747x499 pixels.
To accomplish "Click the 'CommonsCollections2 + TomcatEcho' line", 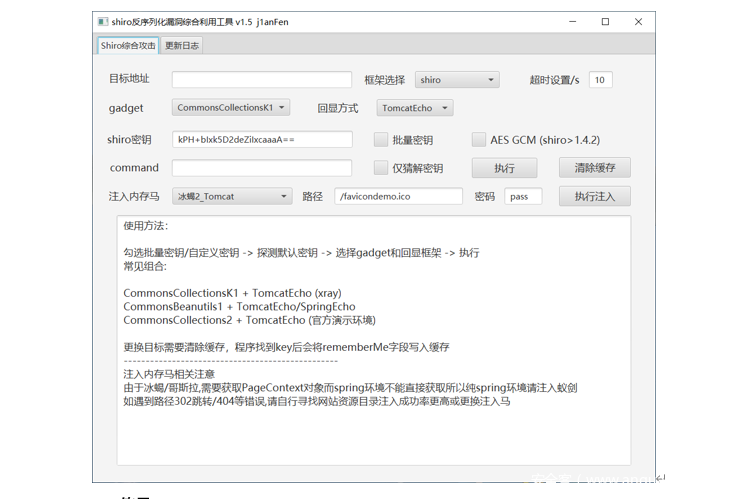I will click(x=249, y=320).
